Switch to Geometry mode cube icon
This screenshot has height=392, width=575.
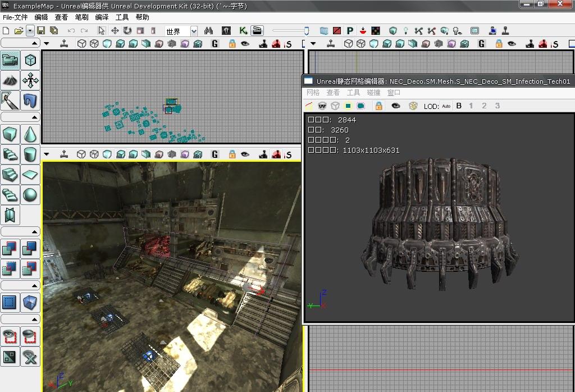click(x=30, y=60)
